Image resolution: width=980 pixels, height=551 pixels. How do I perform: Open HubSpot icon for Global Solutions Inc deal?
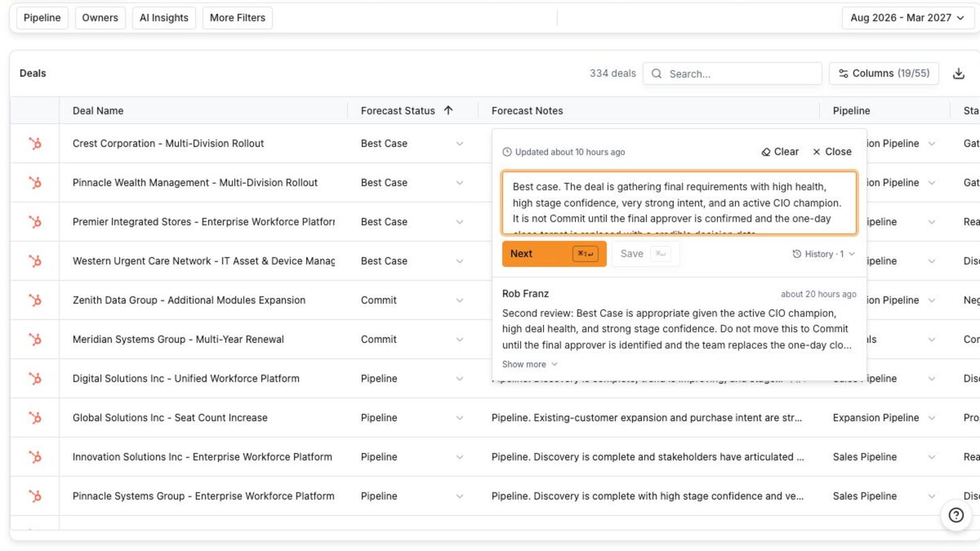pyautogui.click(x=35, y=418)
